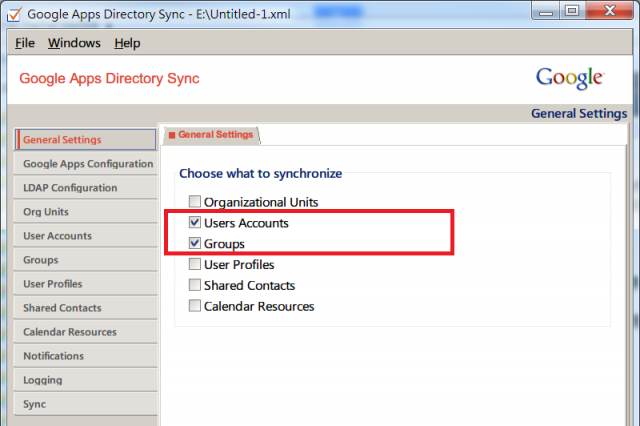Open User Accounts in the sidebar
This screenshot has width=640, height=426.
click(85, 236)
